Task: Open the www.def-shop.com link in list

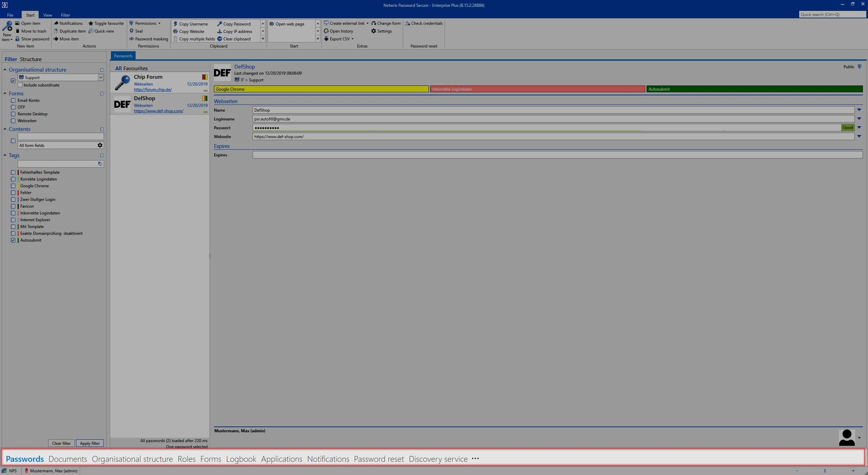Action: [158, 111]
